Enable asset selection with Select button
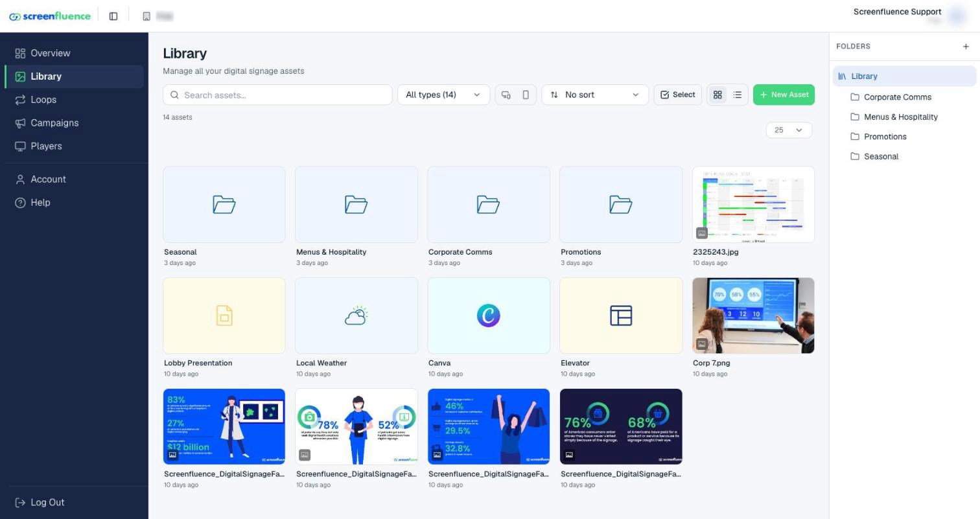The image size is (980, 519). [x=677, y=95]
